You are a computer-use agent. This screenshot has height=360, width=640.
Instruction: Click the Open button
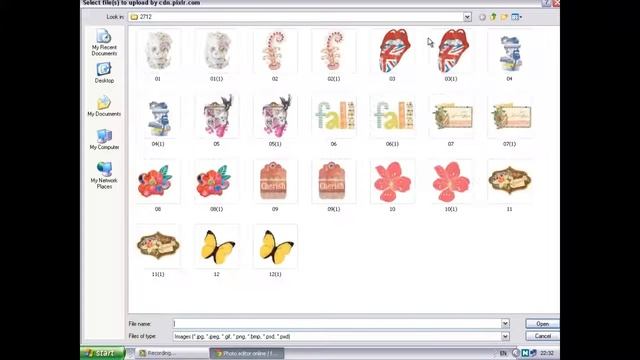[542, 324]
